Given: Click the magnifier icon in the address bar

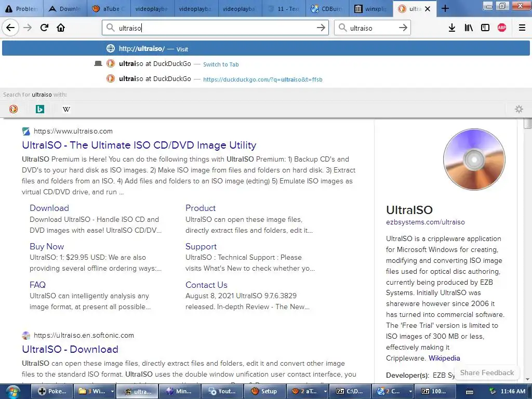Looking at the screenshot, I should coord(110,28).
